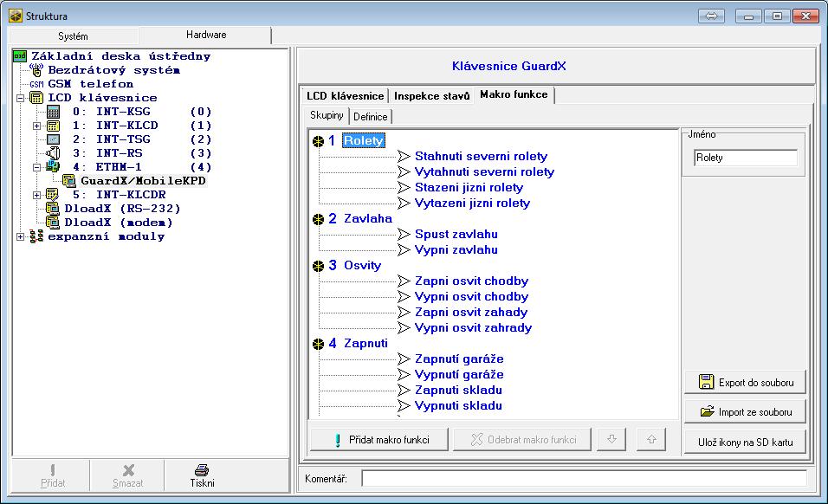Click the ETHM-1 module icon
This screenshot has height=504, width=828.
click(53, 167)
